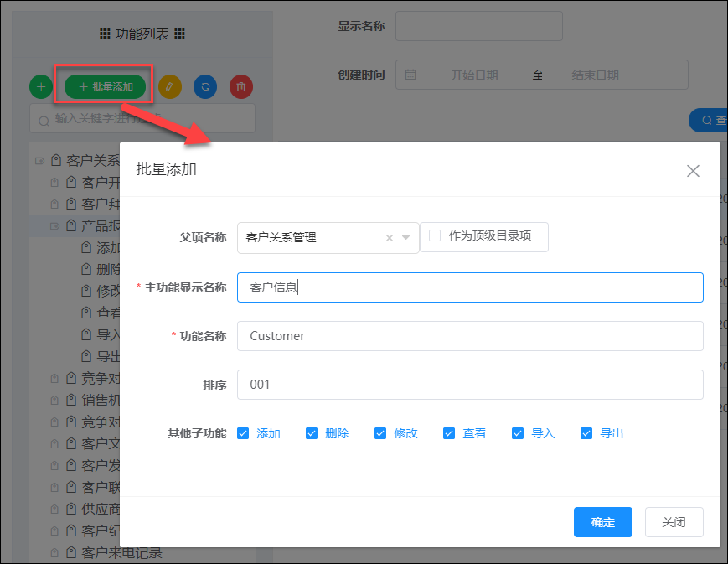
Task: Click the 确定 confirm button
Action: click(x=602, y=522)
